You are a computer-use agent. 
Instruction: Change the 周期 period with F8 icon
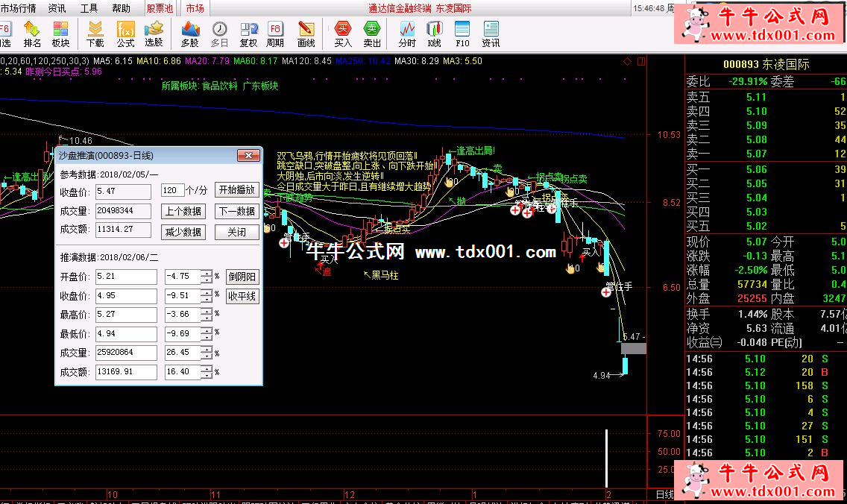(x=275, y=34)
